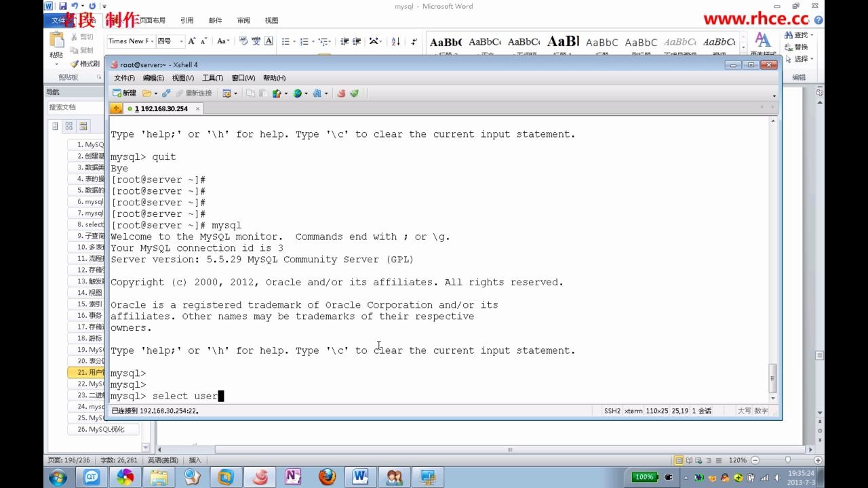868x488 pixels.
Task: Click the Format Painter (格式刷) in Word
Action: pos(85,64)
